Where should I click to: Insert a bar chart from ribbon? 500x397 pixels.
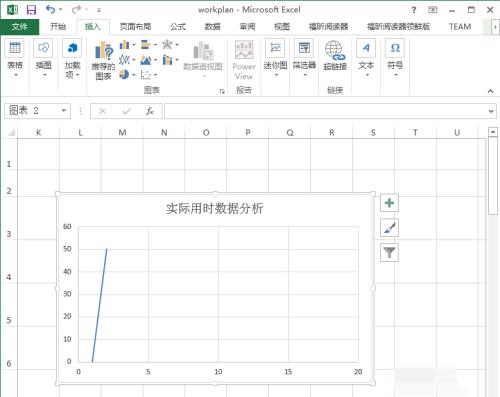146,44
